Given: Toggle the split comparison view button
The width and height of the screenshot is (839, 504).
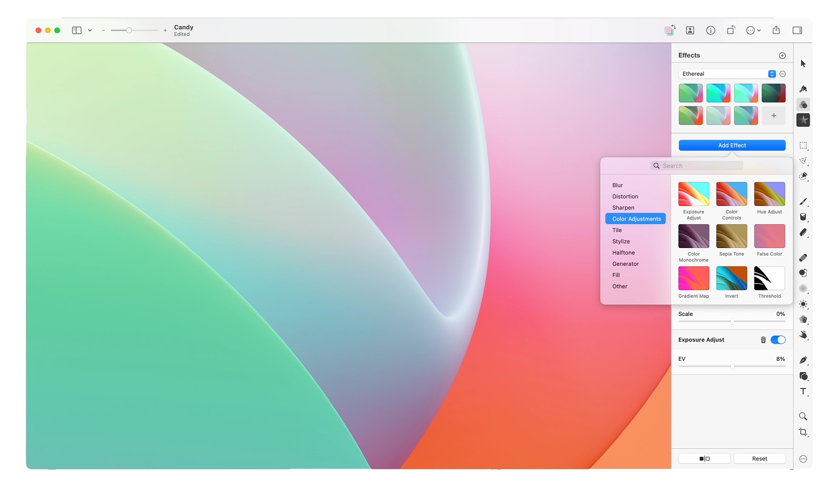Looking at the screenshot, I should tap(705, 458).
